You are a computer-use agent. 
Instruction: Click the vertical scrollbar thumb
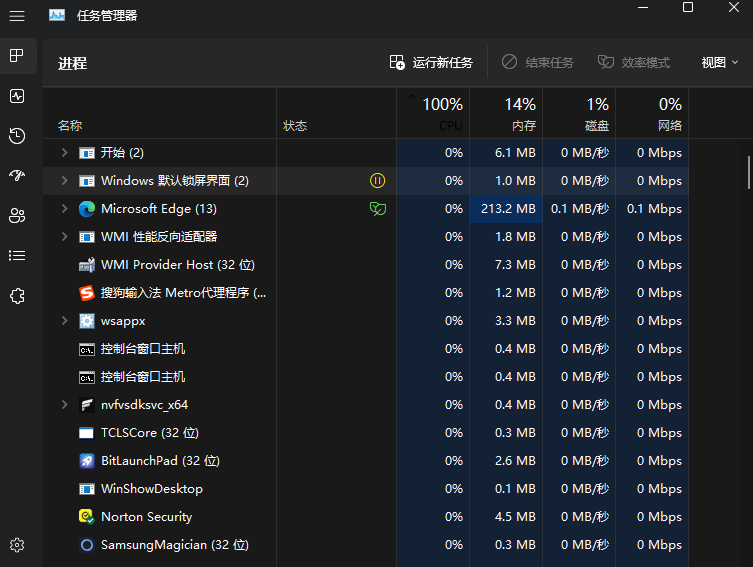[x=749, y=172]
